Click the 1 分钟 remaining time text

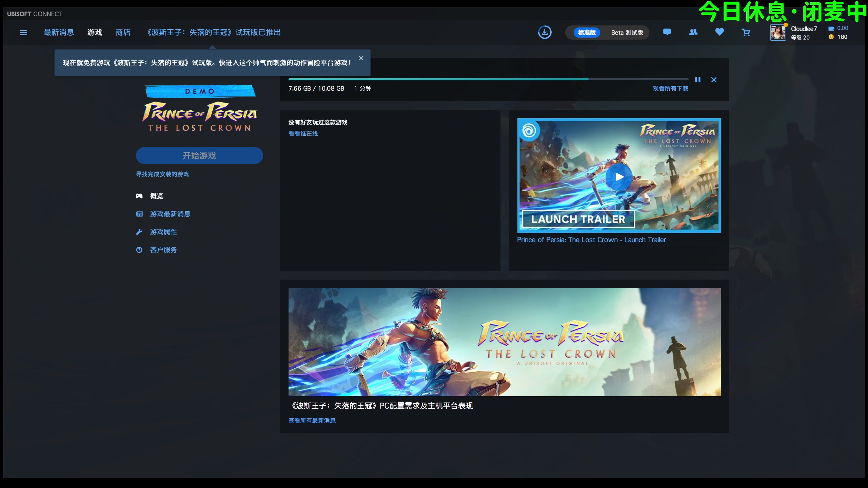coord(363,88)
